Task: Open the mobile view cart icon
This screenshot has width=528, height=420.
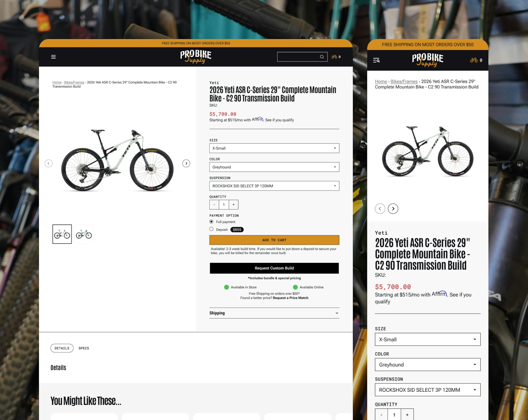Action: click(x=475, y=60)
